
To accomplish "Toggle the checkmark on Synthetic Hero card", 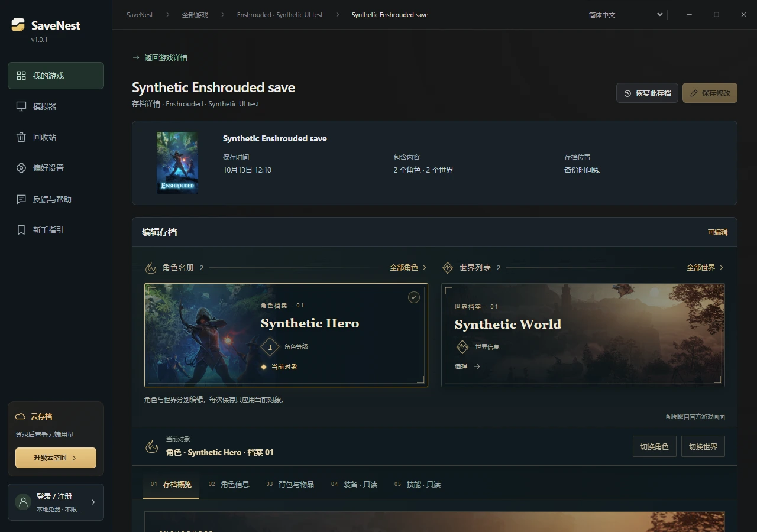I will [414, 297].
